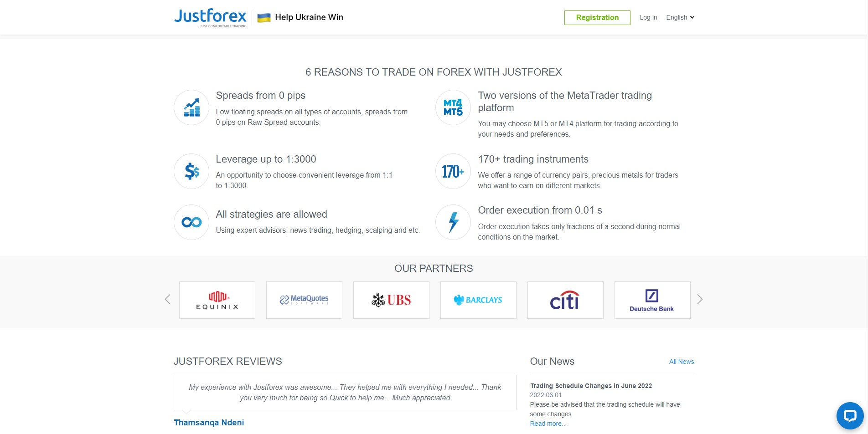Click the 170+ trading instruments heading
The height and width of the screenshot is (434, 868).
point(533,159)
